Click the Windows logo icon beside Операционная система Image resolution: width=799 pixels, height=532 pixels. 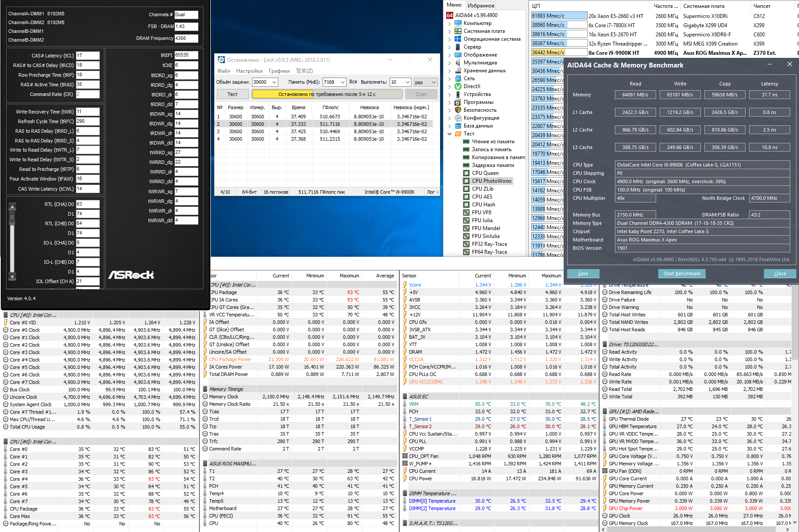[458, 39]
